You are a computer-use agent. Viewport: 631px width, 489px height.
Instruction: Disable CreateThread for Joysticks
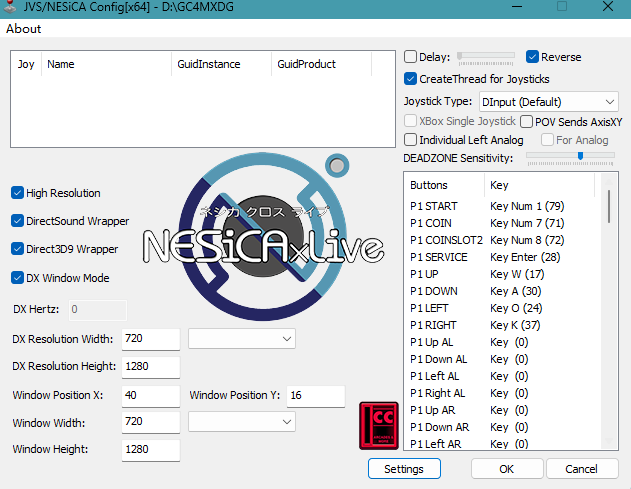click(410, 79)
